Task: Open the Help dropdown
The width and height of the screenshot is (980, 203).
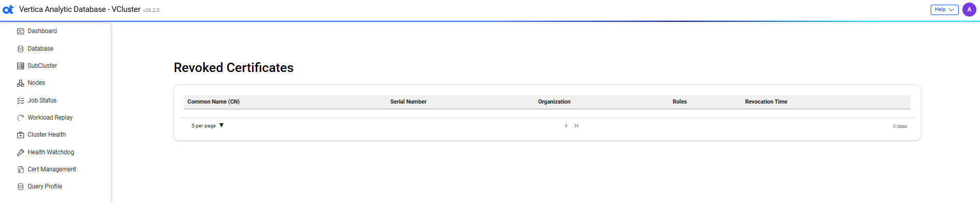Action: (x=944, y=9)
